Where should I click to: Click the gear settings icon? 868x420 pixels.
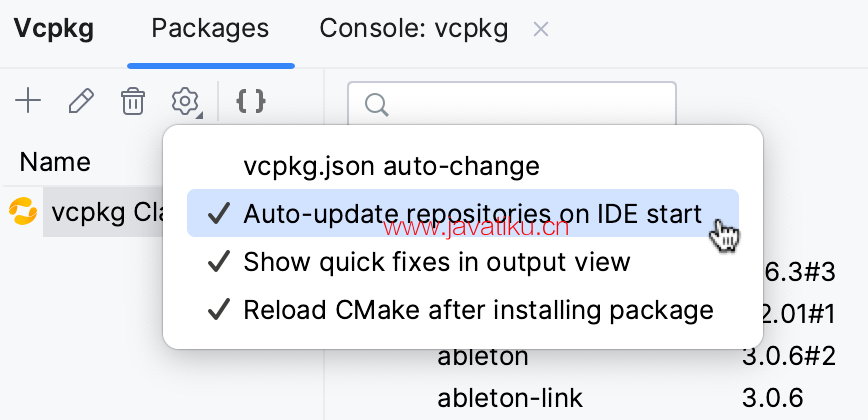[x=184, y=102]
